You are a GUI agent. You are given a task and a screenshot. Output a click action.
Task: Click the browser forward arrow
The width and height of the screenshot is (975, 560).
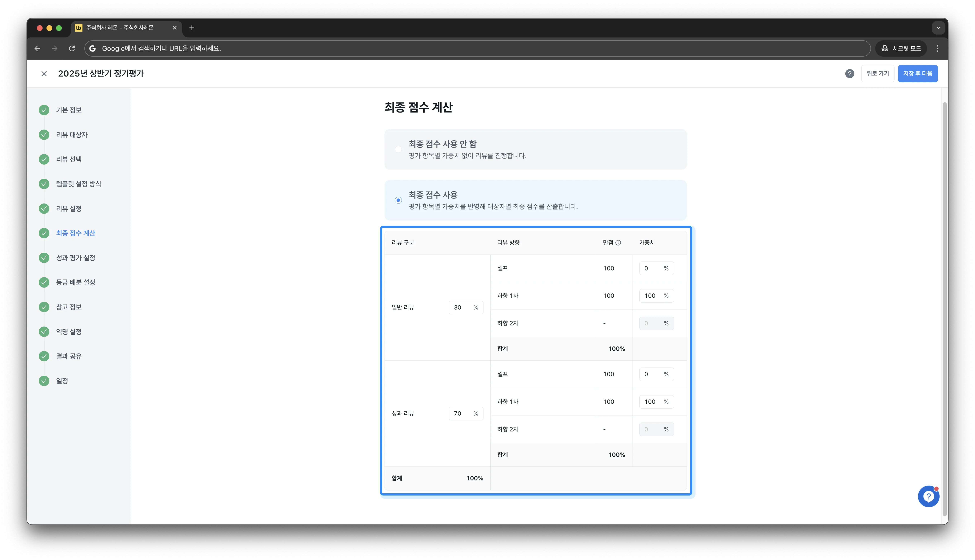pyautogui.click(x=54, y=49)
